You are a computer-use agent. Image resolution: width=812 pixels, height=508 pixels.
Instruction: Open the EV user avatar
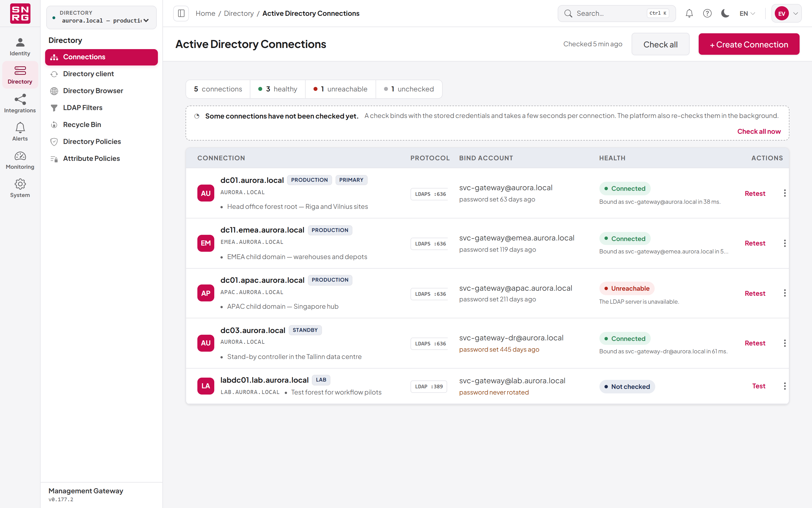782,14
